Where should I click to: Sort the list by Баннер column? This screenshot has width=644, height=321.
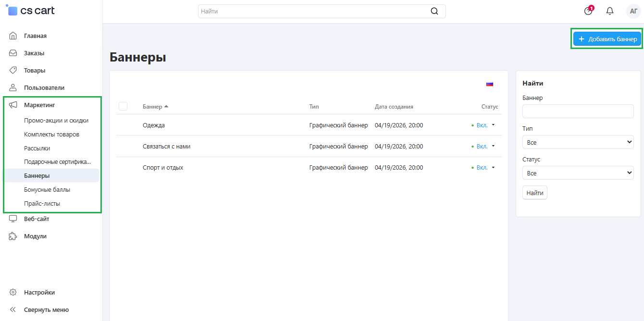click(152, 107)
